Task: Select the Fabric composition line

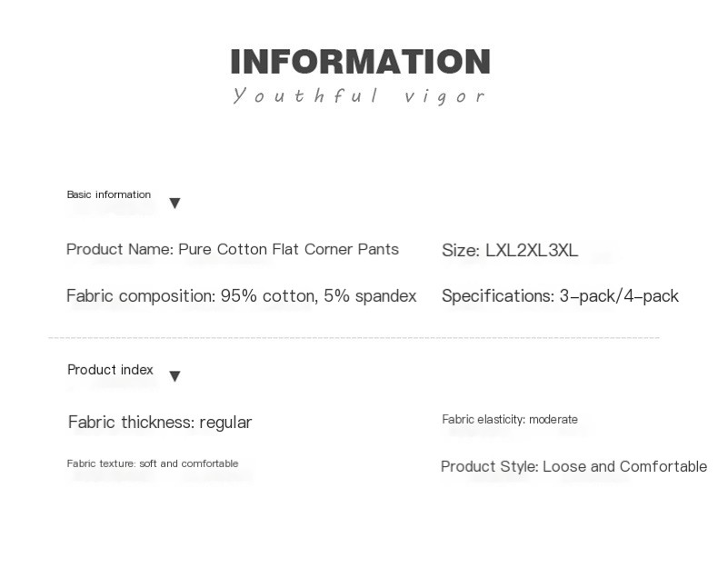Action: pos(242,296)
